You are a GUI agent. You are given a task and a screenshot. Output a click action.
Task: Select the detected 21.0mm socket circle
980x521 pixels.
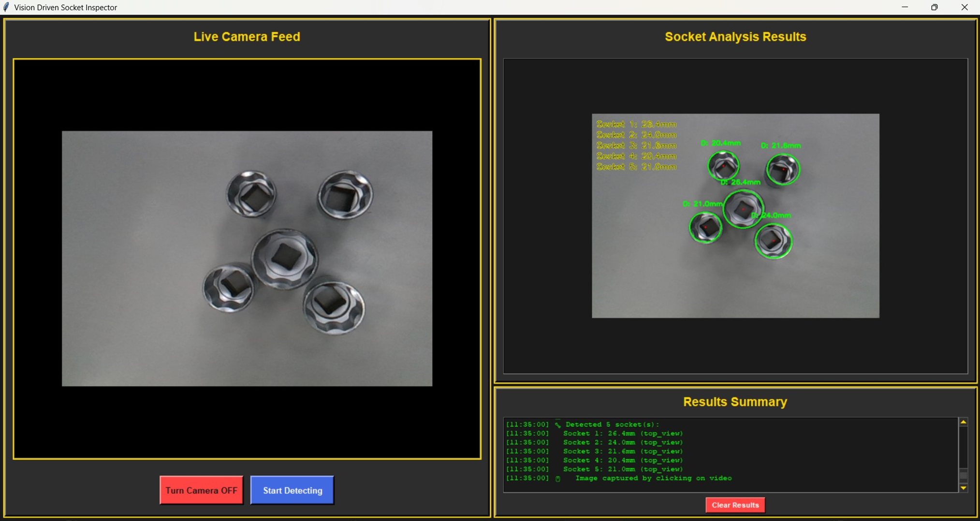705,227
